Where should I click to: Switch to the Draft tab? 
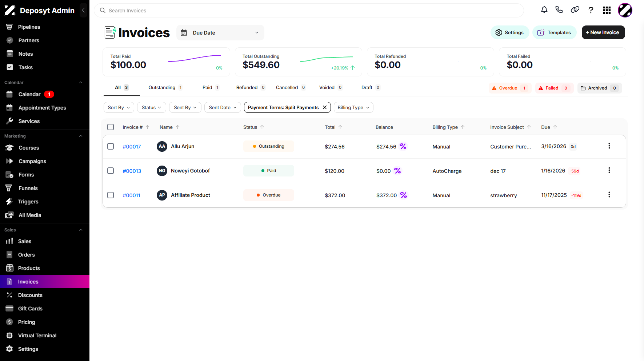click(x=371, y=88)
